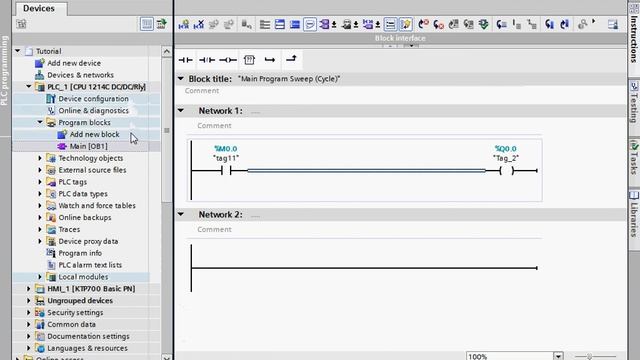Select the %Q0.0 Tag_2 coil
640x360 pixels.
(x=506, y=170)
